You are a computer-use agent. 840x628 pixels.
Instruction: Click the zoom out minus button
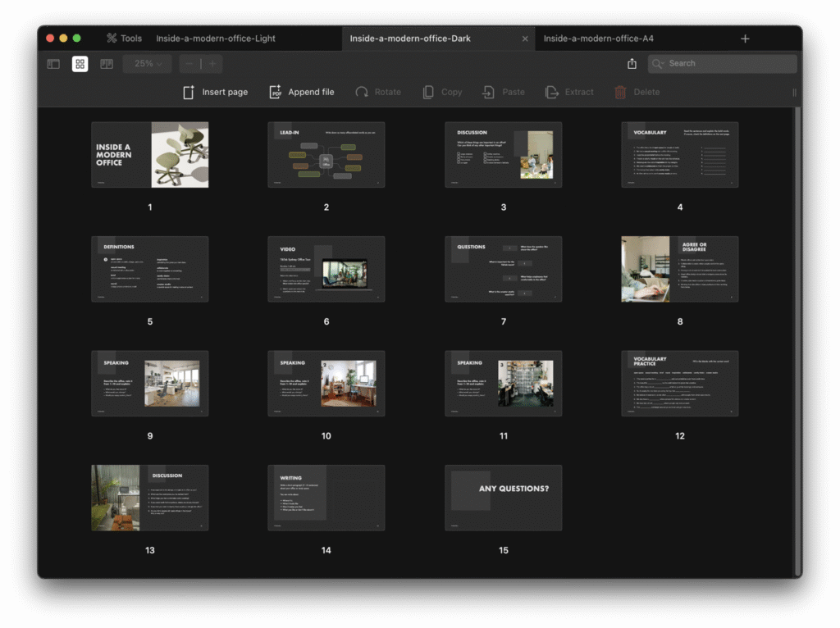click(189, 64)
